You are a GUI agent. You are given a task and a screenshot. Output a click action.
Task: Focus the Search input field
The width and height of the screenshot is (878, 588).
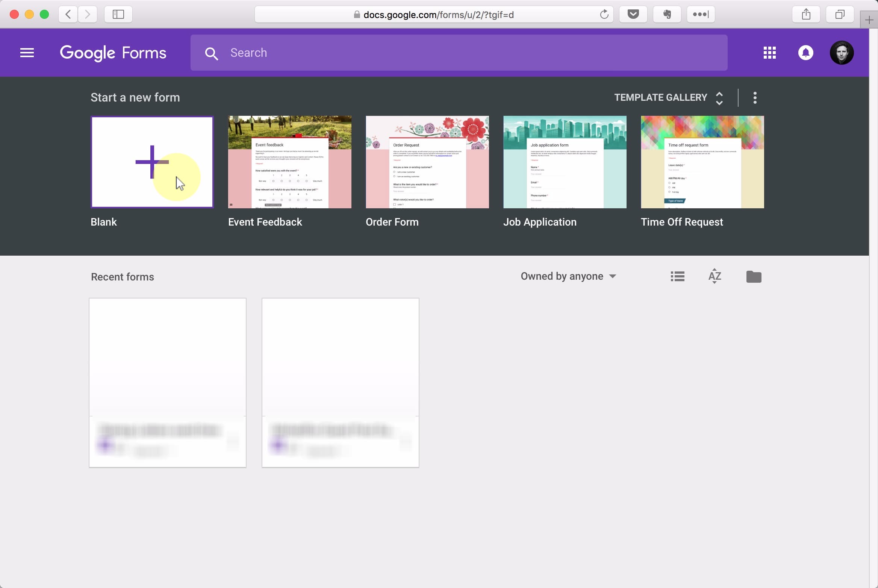click(x=459, y=53)
